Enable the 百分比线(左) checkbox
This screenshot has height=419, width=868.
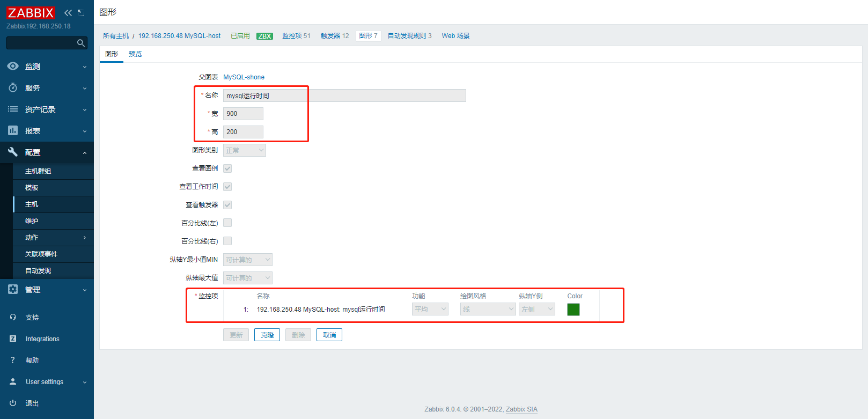227,223
